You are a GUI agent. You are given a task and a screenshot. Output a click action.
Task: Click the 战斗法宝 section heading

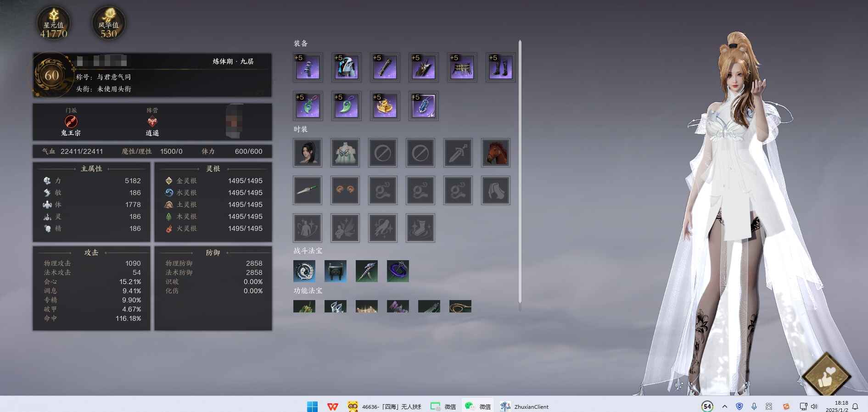(308, 251)
